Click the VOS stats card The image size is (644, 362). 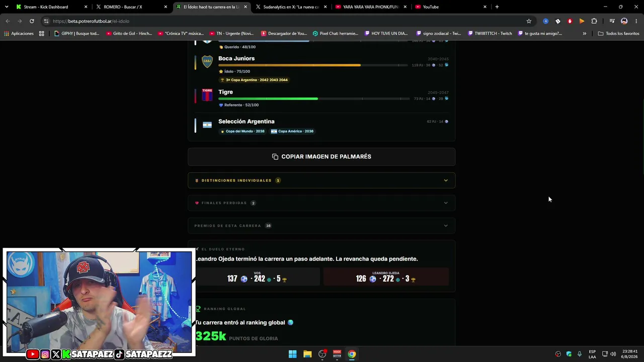coord(257,277)
